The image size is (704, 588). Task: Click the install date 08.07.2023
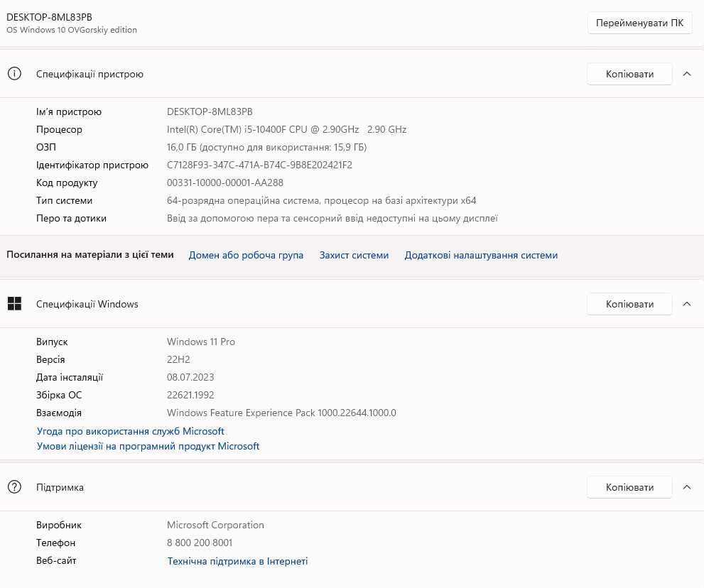(190, 377)
